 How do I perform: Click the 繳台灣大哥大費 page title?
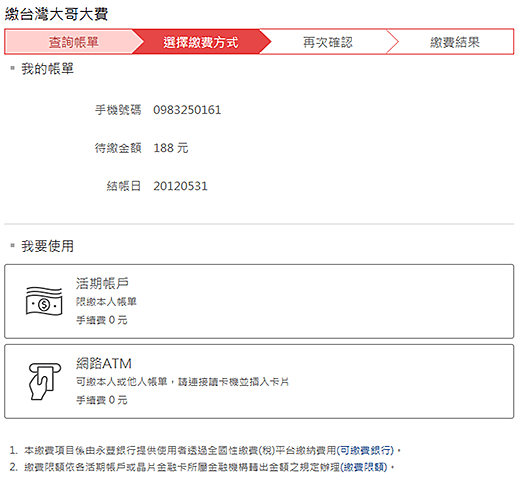tap(56, 14)
